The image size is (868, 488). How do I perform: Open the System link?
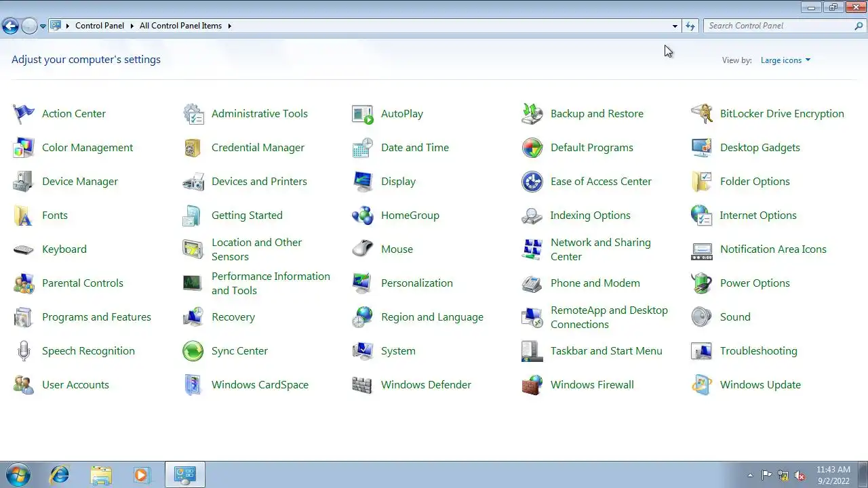point(398,351)
